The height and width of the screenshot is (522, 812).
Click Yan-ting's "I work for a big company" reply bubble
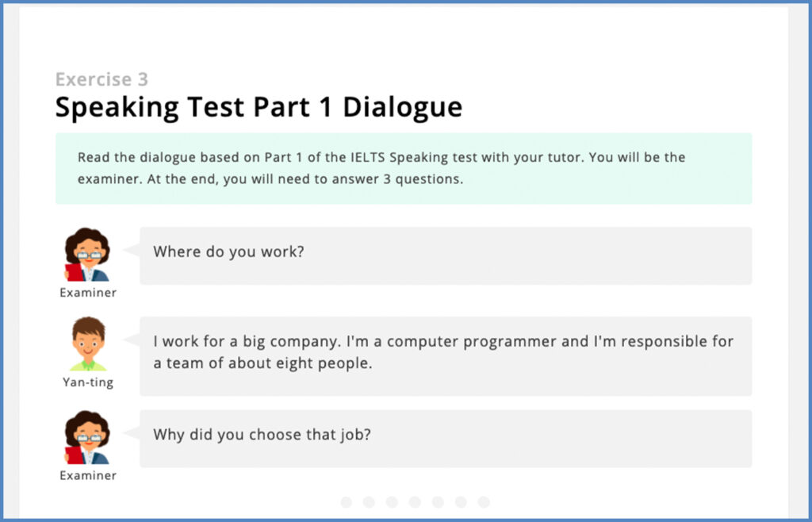pyautogui.click(x=446, y=356)
